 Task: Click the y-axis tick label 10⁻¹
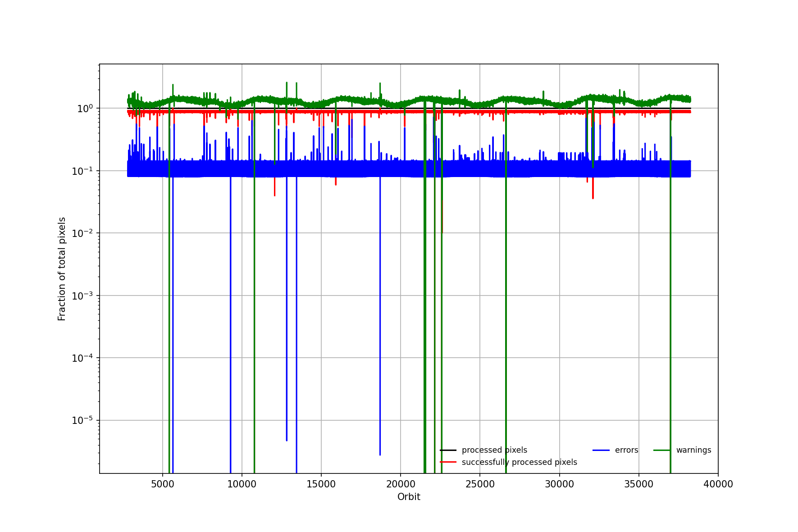tap(82, 171)
